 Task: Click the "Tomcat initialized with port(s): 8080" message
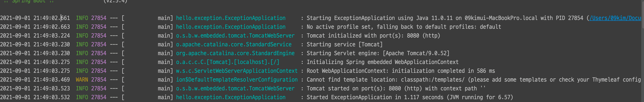click(x=373, y=36)
